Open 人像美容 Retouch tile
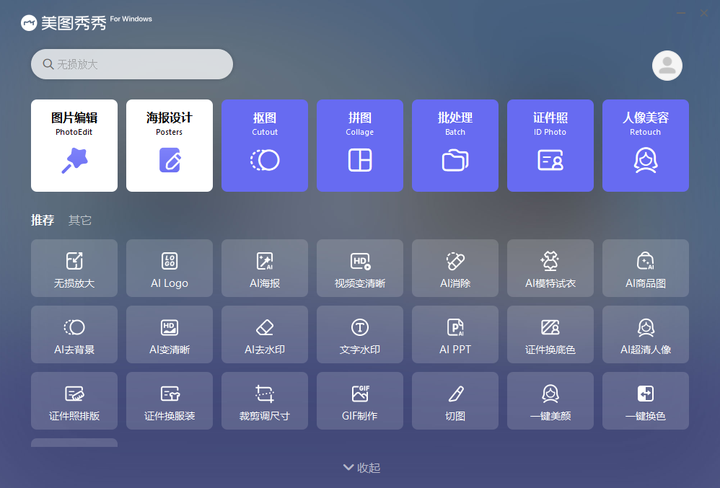 click(646, 146)
